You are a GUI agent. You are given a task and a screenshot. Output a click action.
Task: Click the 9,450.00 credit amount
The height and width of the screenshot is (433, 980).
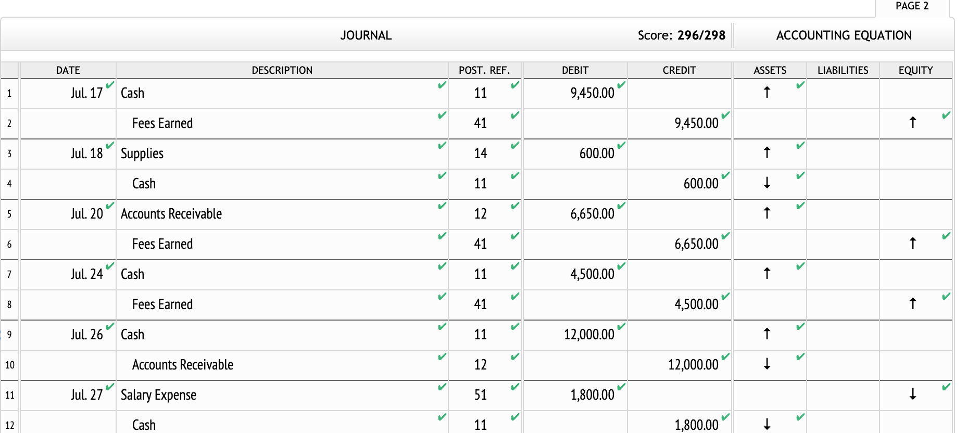click(696, 123)
